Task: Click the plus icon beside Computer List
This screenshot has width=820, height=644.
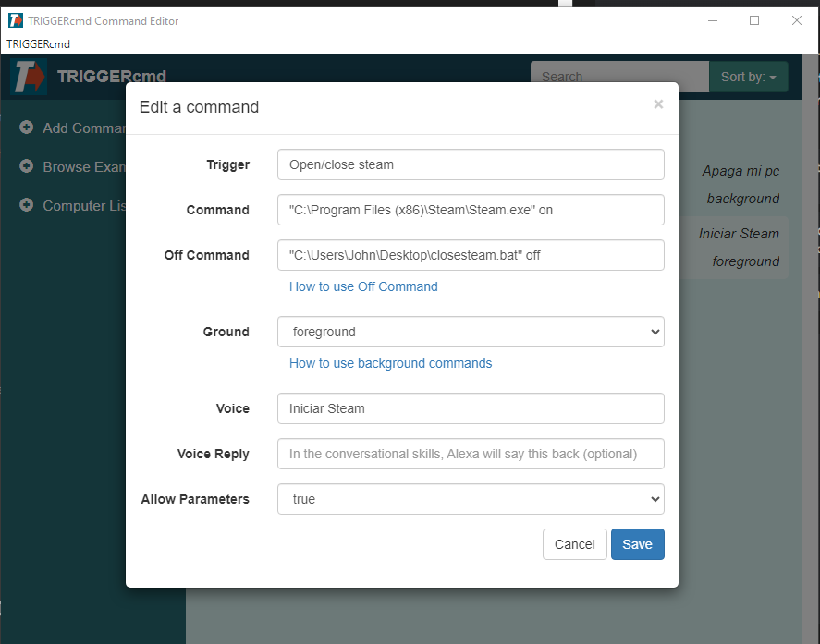Action: (26, 205)
